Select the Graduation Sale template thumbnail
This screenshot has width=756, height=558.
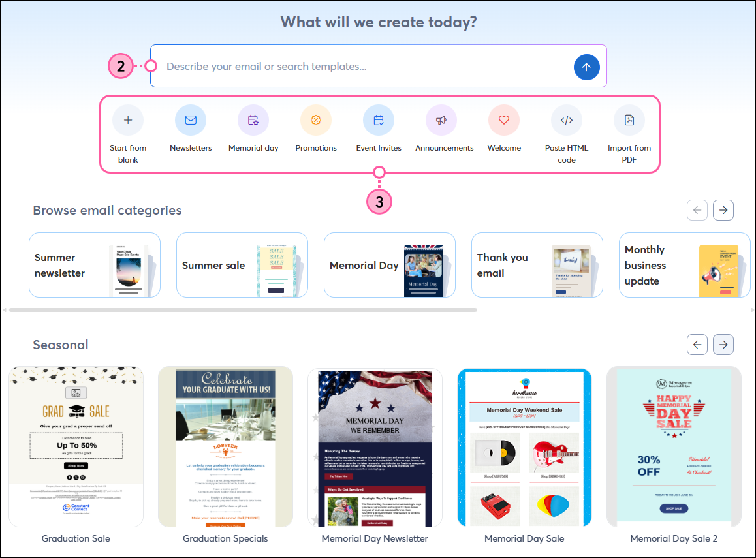coord(76,446)
